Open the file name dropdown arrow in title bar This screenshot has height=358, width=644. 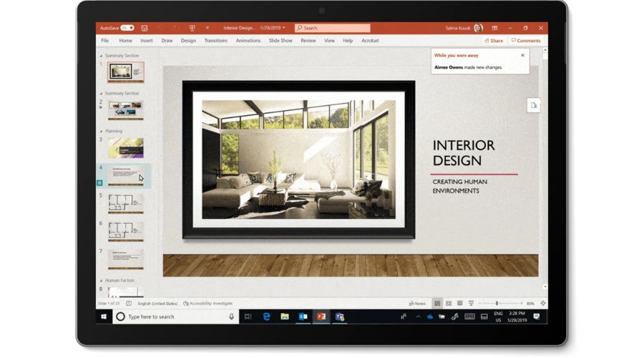click(x=284, y=28)
